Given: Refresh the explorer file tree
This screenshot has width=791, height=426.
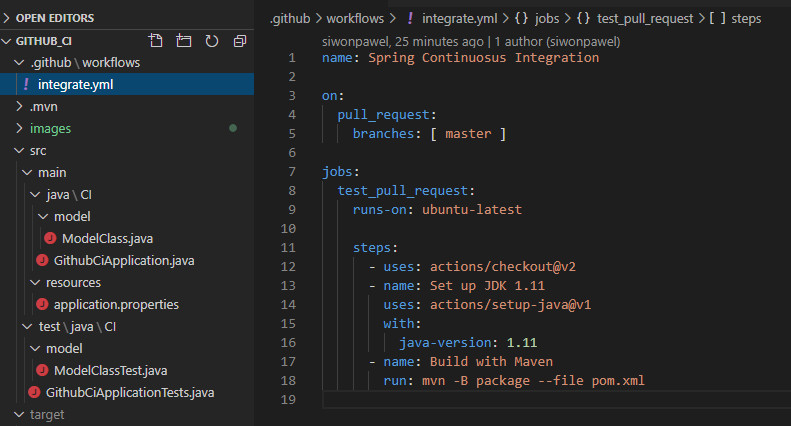Looking at the screenshot, I should (212, 41).
